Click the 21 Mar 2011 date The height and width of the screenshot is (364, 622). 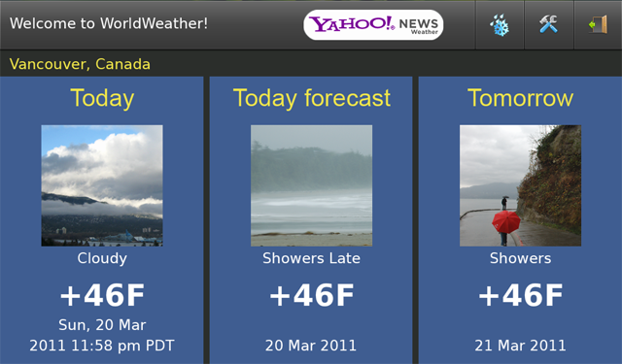tap(521, 346)
